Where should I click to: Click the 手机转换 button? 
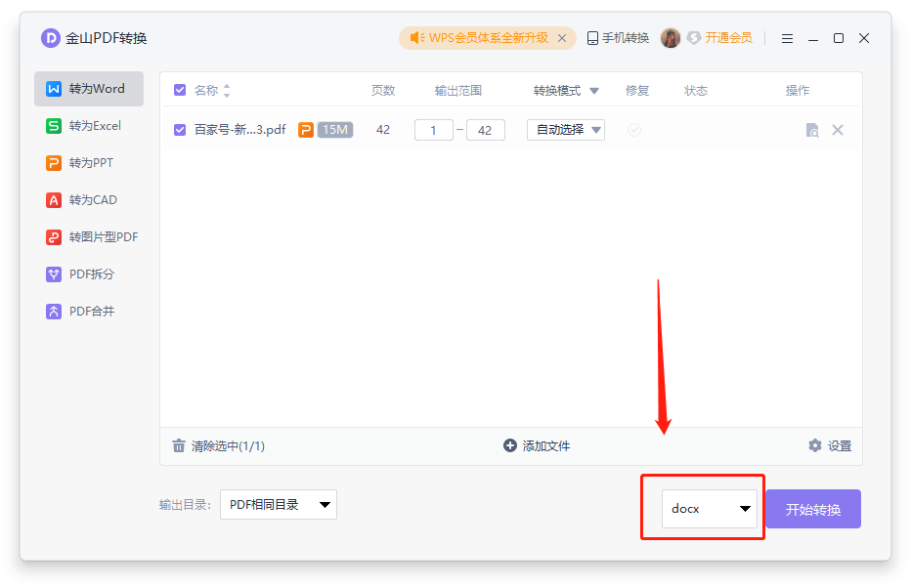tap(618, 38)
